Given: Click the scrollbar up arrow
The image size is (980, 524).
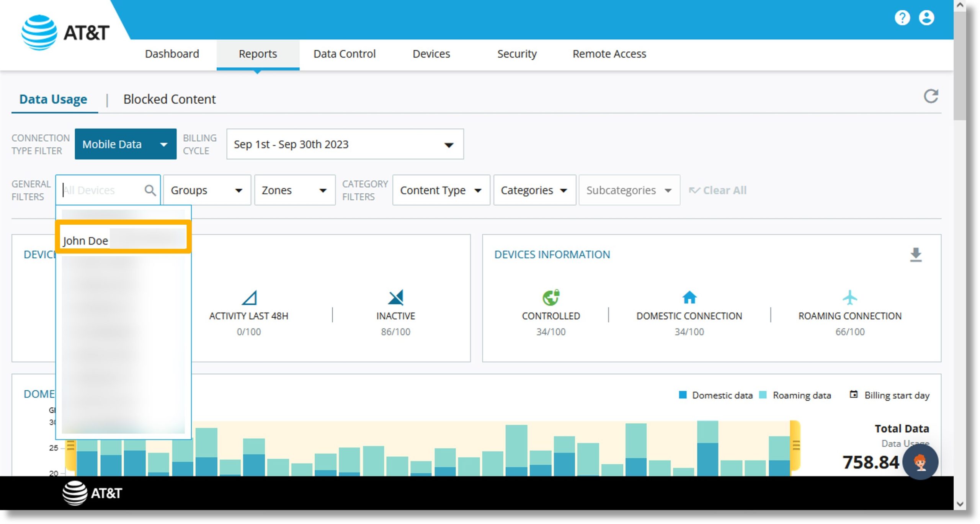Looking at the screenshot, I should pyautogui.click(x=959, y=6).
